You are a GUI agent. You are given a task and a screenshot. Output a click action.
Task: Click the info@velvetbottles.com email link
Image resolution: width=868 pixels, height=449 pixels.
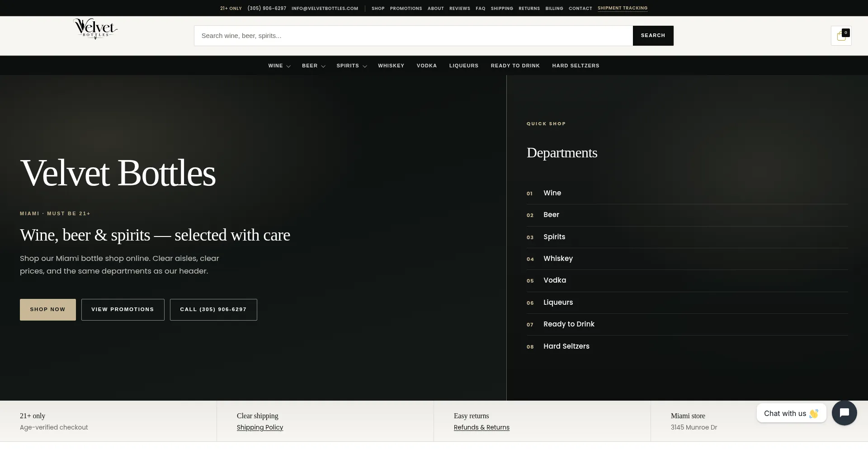325,8
